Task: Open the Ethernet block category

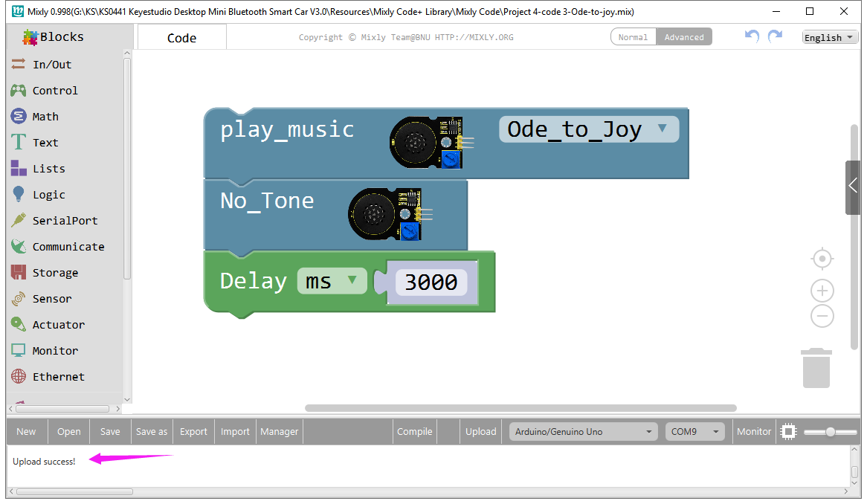Action: click(x=58, y=376)
